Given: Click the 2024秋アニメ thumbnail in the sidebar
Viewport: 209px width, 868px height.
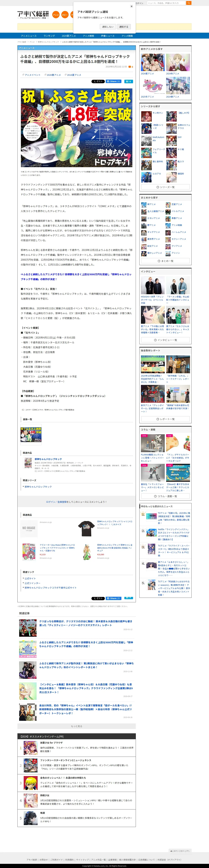Looking at the screenshot, I should pyautogui.click(x=178, y=62).
